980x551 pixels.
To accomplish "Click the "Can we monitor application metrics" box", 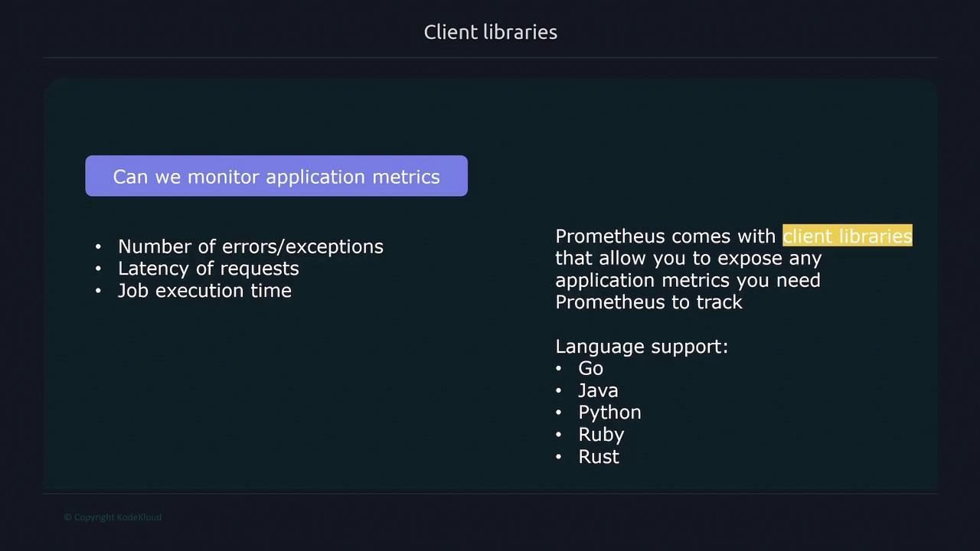I will (276, 177).
